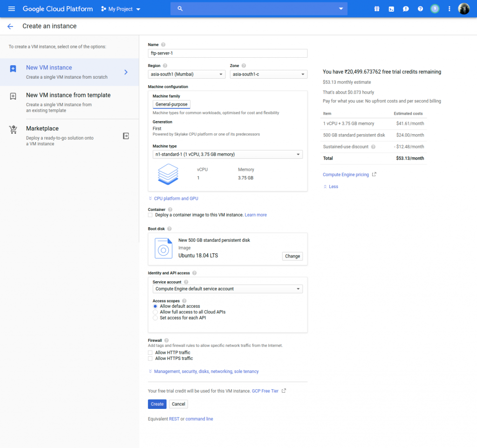The height and width of the screenshot is (448, 477).
Task: Click the Marketplace launch icon
Action: coord(126,136)
